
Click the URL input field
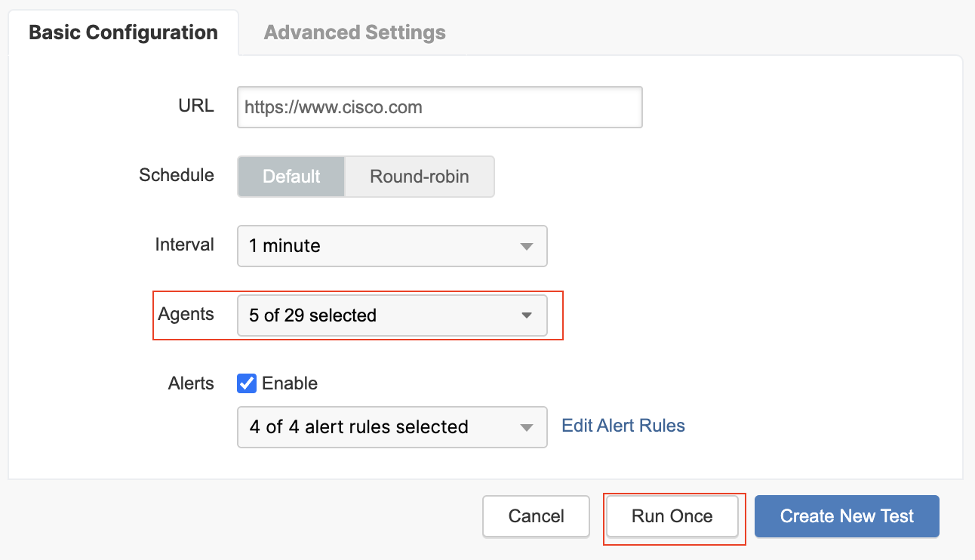coord(439,107)
